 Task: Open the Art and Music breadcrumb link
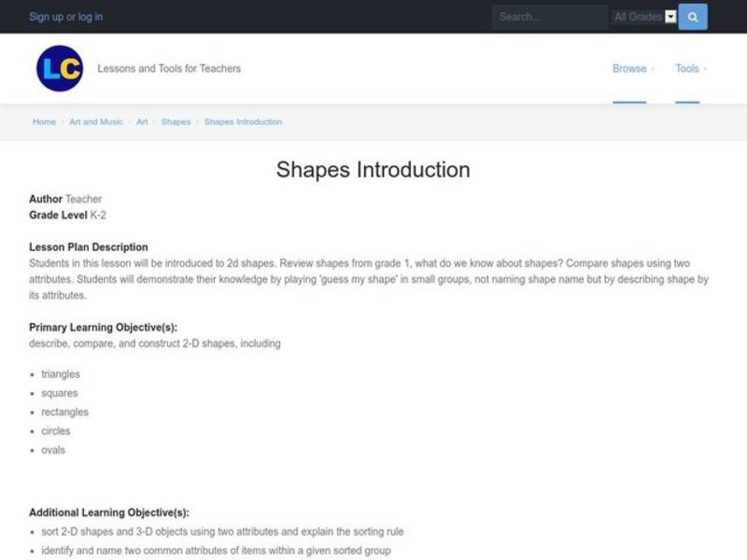click(x=96, y=121)
